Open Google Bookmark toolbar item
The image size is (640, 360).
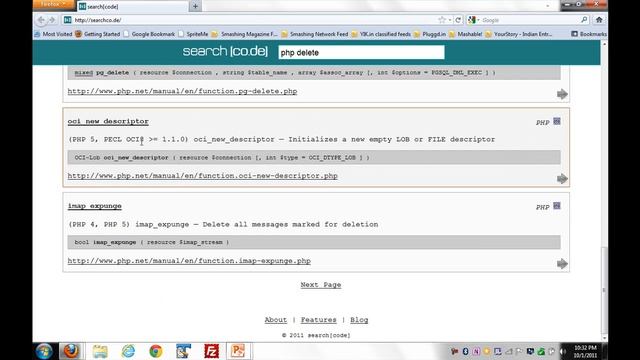pyautogui.click(x=149, y=34)
